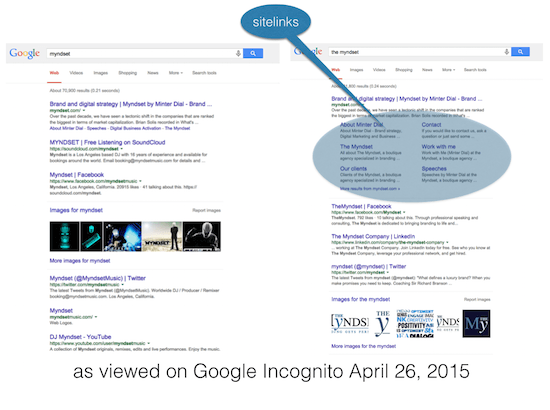Open the dark blue 'My' logo image thumbnail
This screenshot has width=550, height=410.
476,324
